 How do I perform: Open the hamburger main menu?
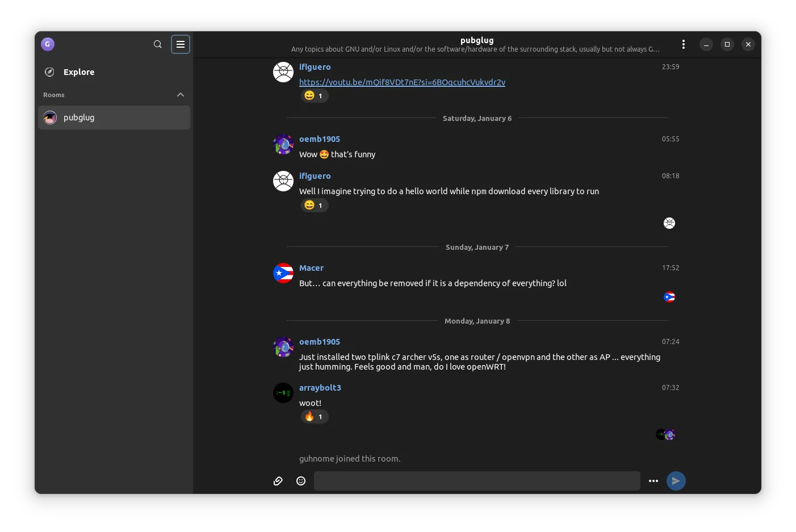point(181,44)
